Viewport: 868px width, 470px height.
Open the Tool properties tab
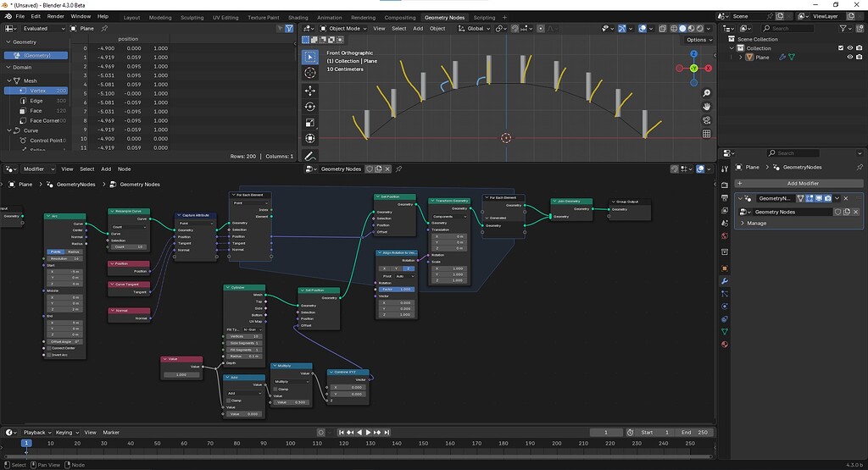coord(725,169)
